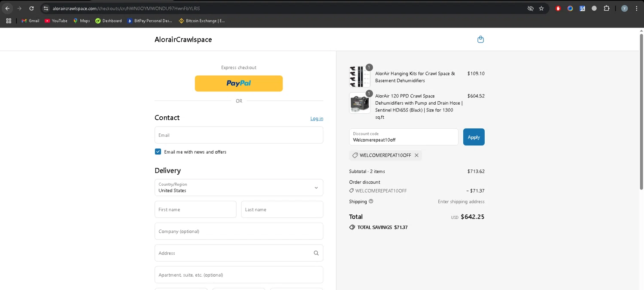Apply the discount code

click(x=474, y=137)
